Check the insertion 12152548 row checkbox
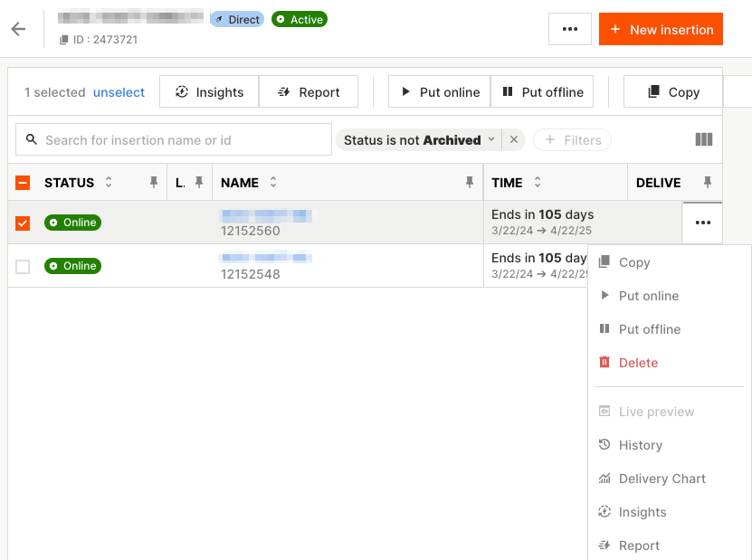The height and width of the screenshot is (560, 752). point(24,266)
